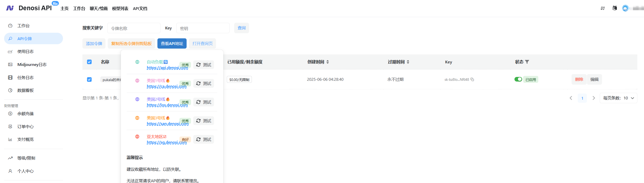
Task: Click the globe icon for 自动负载
Action: point(137,62)
